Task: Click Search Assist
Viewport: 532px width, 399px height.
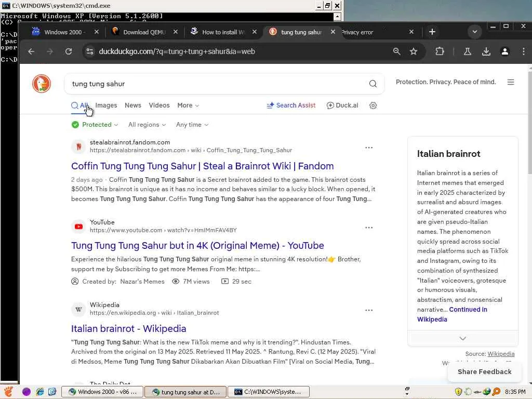Action: click(x=291, y=105)
